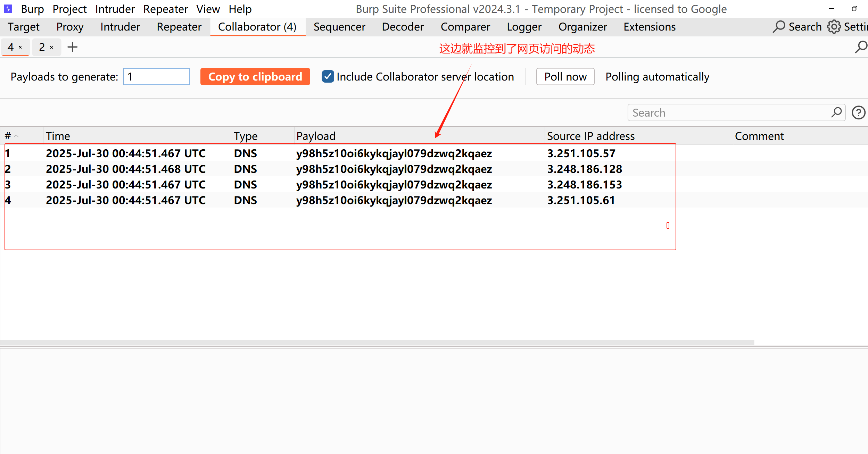Sort interactions by Time column header

pyautogui.click(x=58, y=136)
